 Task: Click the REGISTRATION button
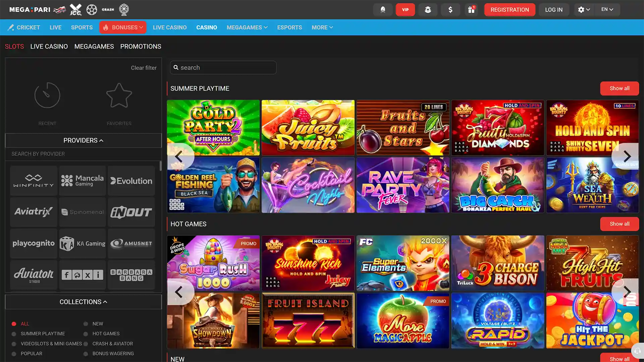[x=509, y=10]
